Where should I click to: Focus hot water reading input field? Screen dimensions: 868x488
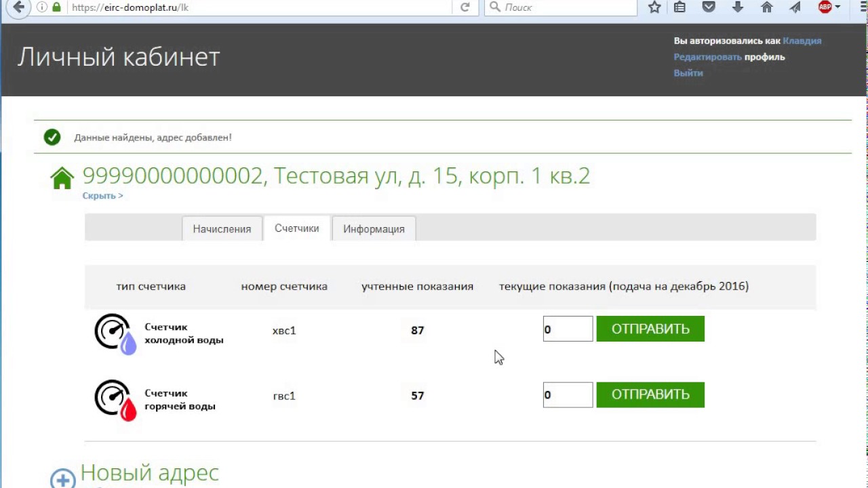(x=568, y=394)
